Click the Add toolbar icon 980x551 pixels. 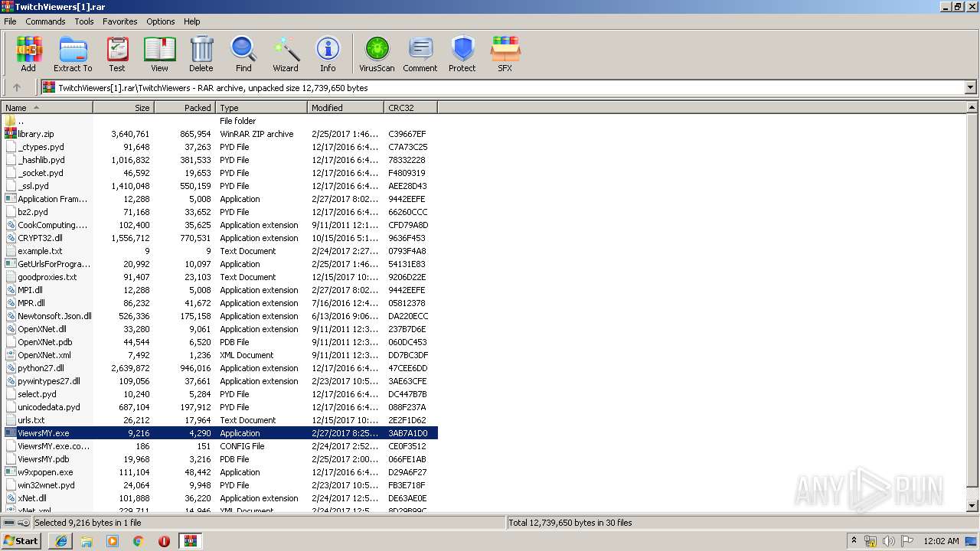(x=28, y=54)
